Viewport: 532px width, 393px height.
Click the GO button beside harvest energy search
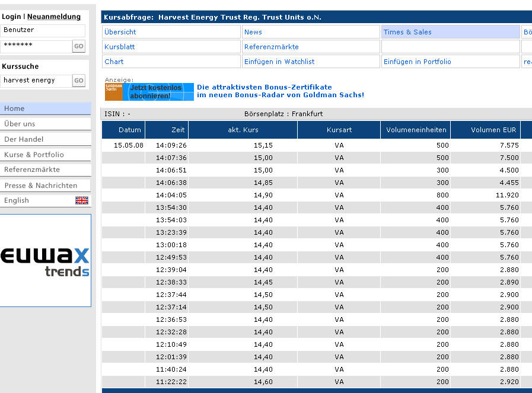tap(79, 81)
